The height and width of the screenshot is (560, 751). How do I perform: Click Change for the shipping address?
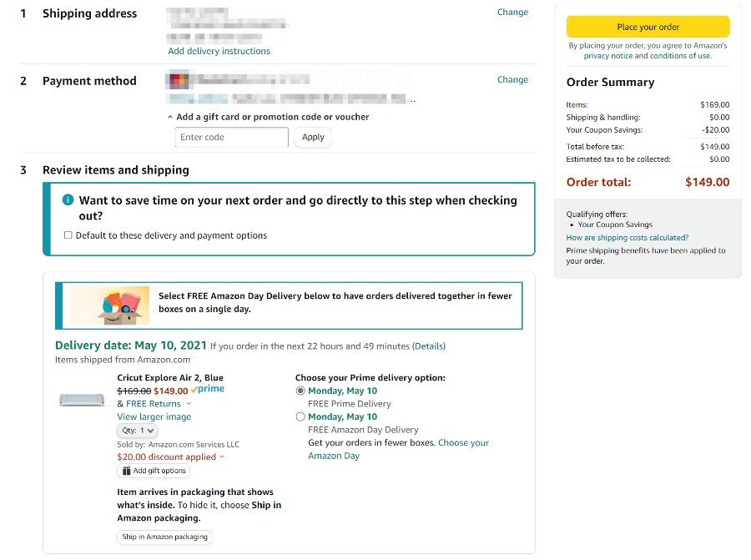pos(512,12)
